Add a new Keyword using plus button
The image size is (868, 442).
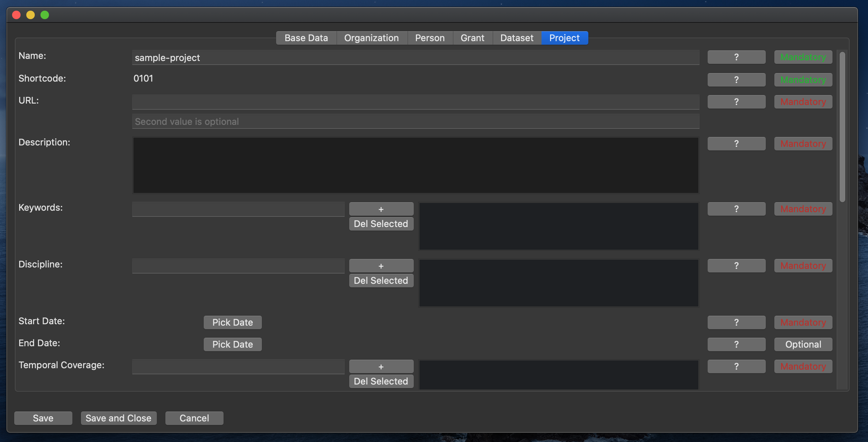[381, 209]
